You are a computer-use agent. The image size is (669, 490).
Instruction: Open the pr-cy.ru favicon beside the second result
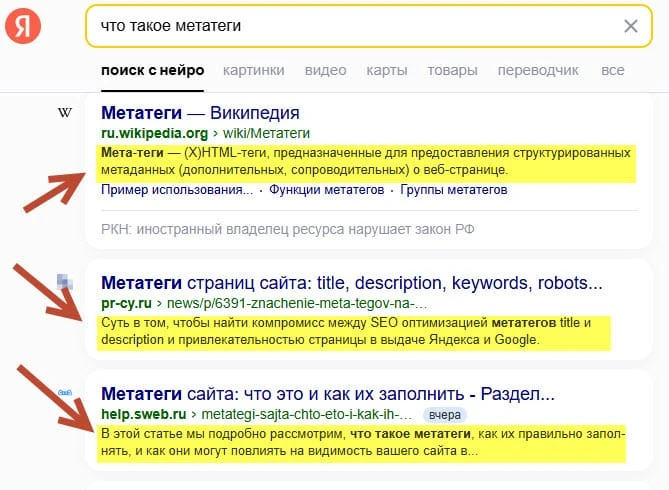(x=65, y=282)
